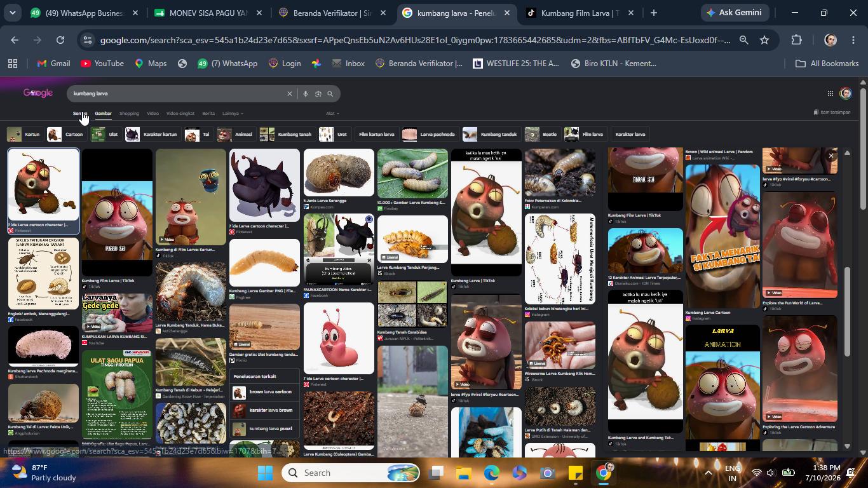This screenshot has height=488, width=868.
Task: Select the Shopping search tab
Action: (129, 114)
